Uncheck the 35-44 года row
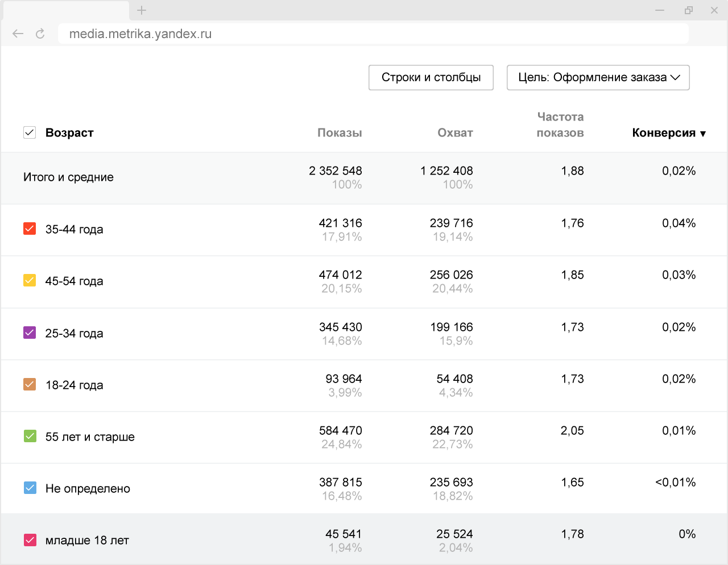 click(30, 229)
